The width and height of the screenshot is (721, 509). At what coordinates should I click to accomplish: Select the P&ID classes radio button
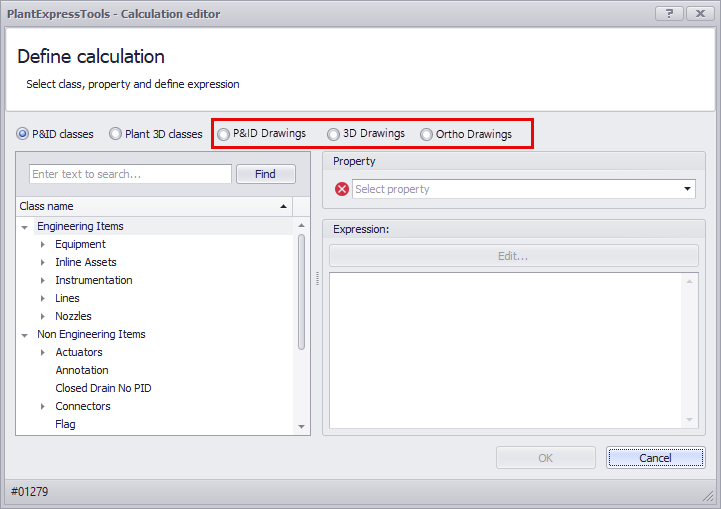point(23,134)
